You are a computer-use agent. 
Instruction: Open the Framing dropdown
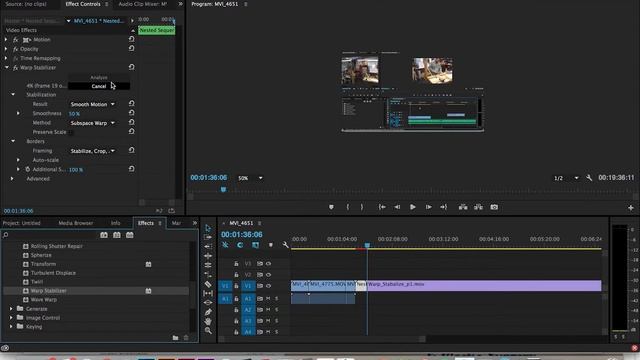tap(92, 151)
